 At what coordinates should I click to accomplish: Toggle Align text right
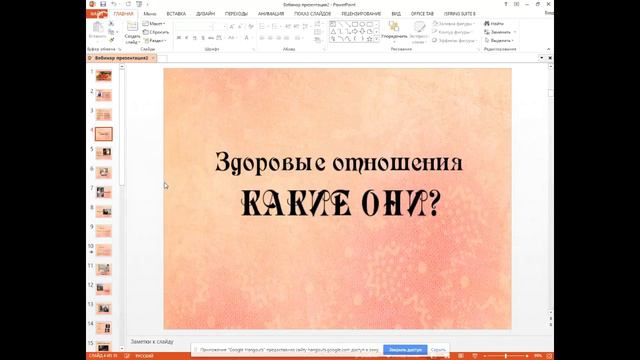coord(278,38)
